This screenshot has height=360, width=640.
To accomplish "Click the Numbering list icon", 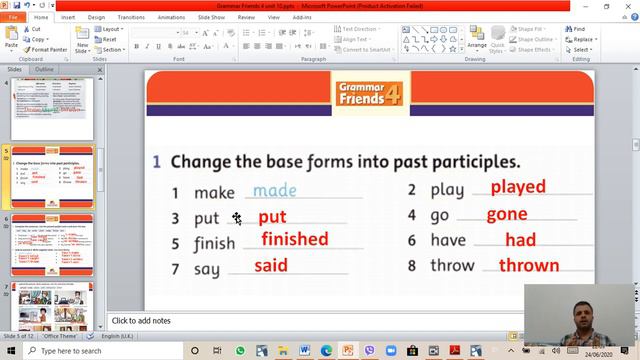I will click(x=263, y=33).
